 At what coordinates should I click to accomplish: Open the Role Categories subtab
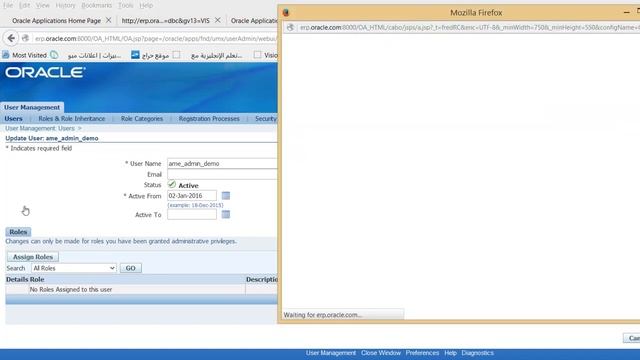(x=142, y=118)
